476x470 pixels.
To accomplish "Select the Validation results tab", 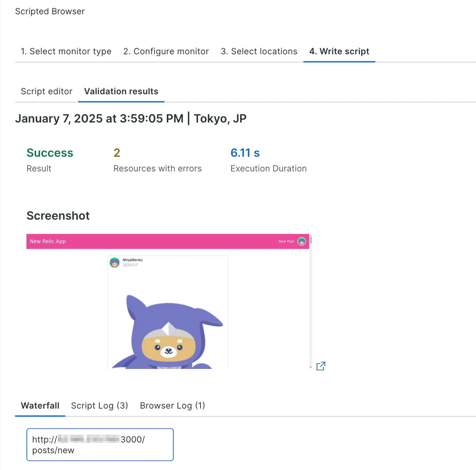I will 121,91.
